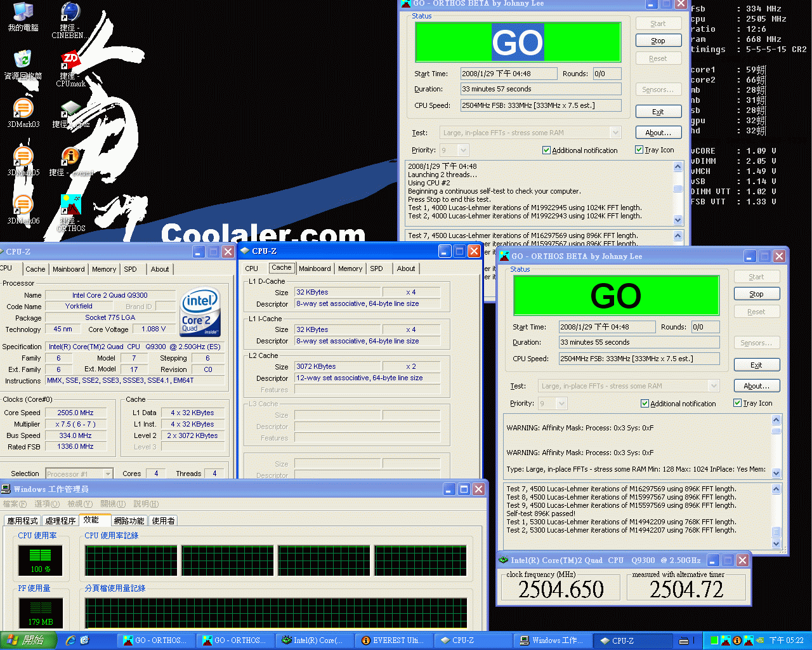Select the ZD CPUmark desktop shortcut
The image size is (812, 650).
(70, 70)
